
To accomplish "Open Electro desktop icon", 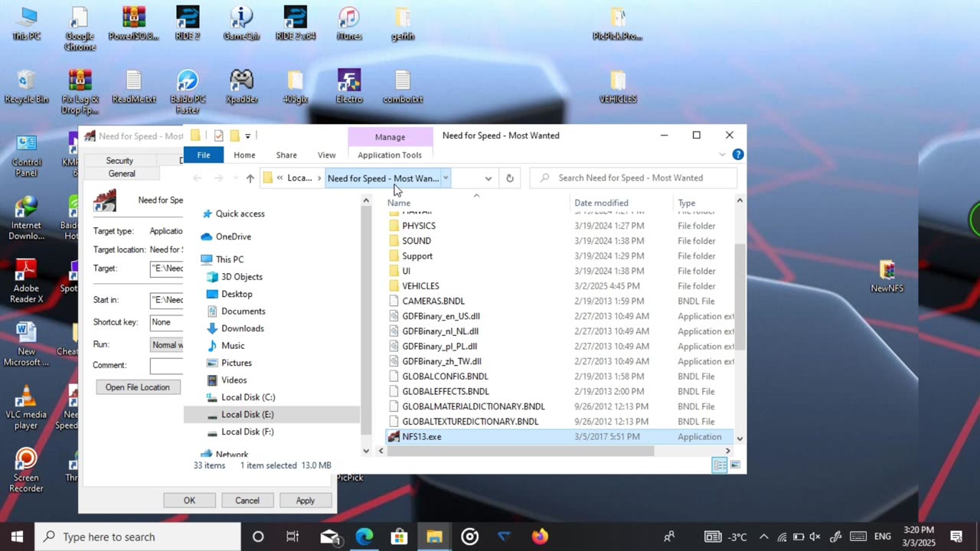I will [349, 86].
